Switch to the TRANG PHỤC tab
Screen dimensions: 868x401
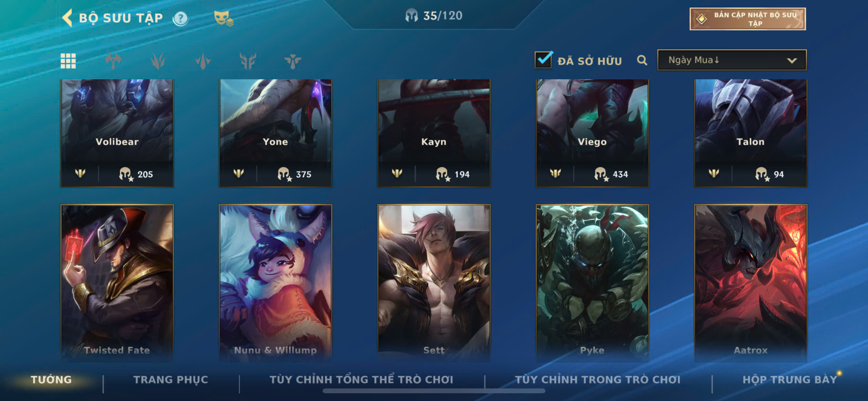pyautogui.click(x=171, y=379)
